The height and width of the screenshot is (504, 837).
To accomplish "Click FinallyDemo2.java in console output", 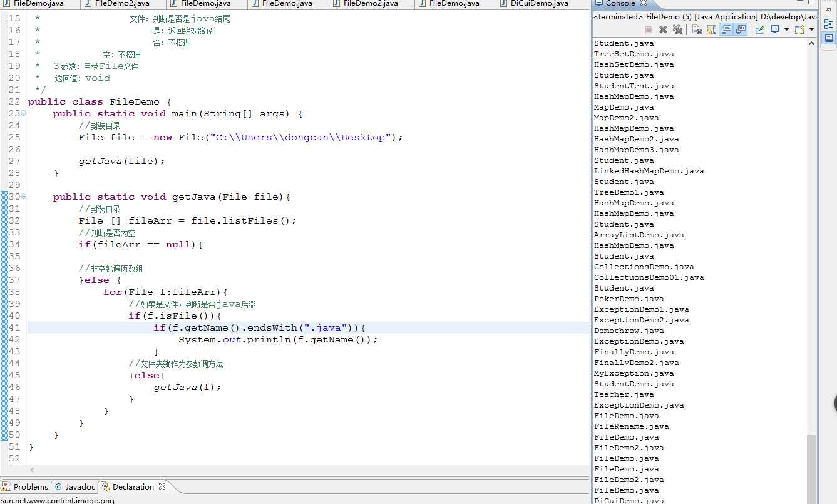I will point(636,363).
